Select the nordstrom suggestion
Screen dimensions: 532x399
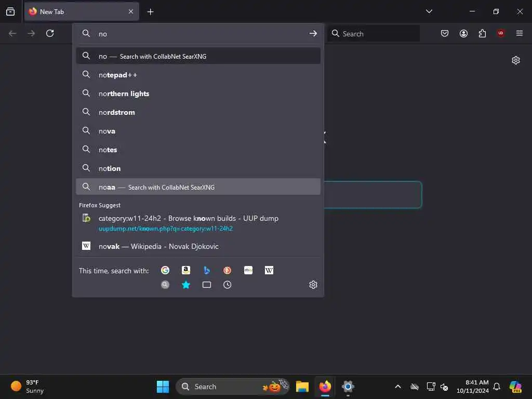coord(198,112)
